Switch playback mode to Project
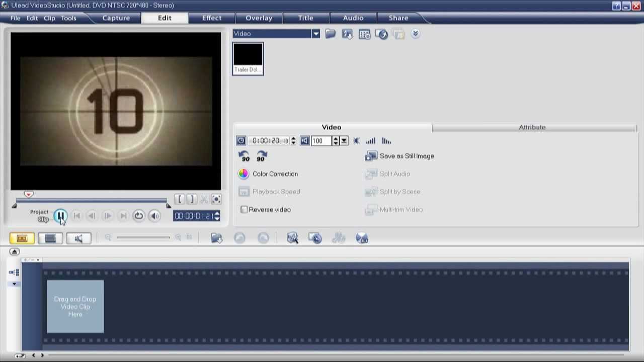Screen dimensions: 644x362 39,212
